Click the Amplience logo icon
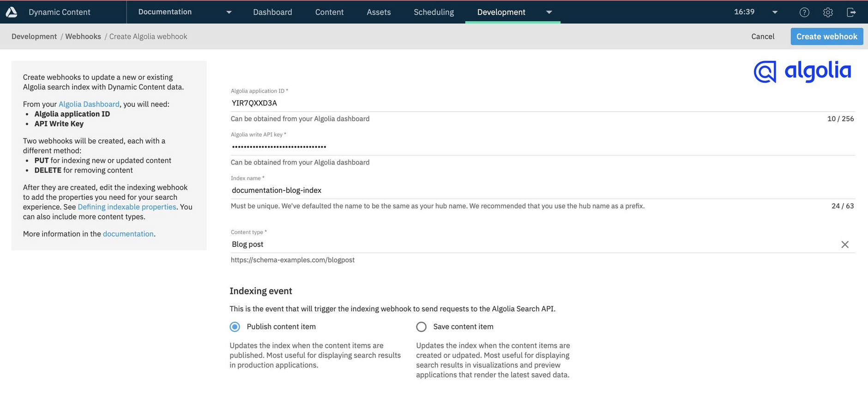 [x=12, y=12]
